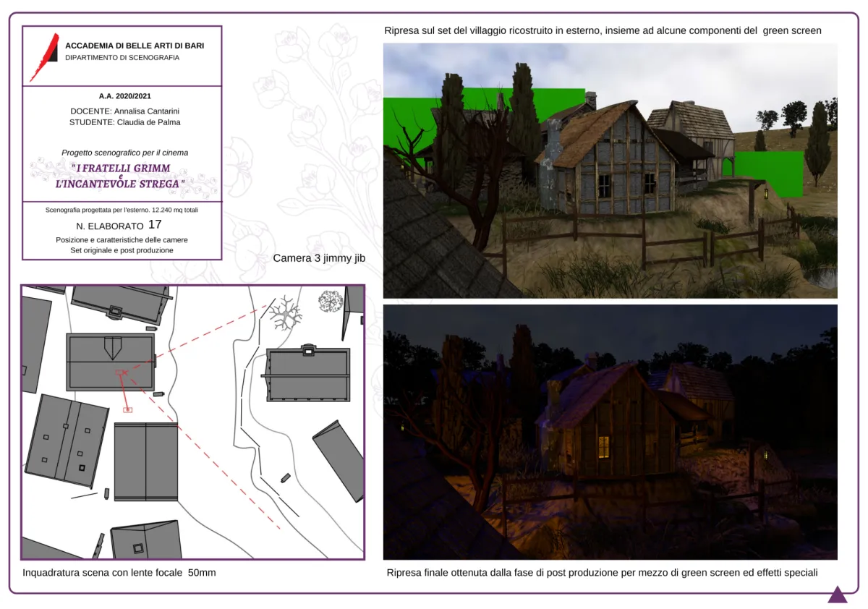The height and width of the screenshot is (609, 868).
Task: Select the small red square below camera marker
Action: pyautogui.click(x=128, y=410)
